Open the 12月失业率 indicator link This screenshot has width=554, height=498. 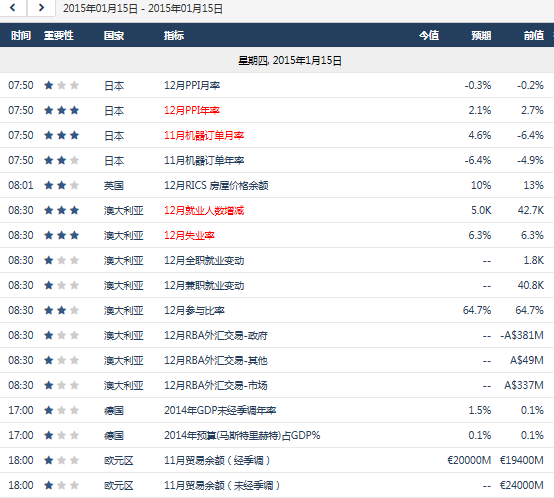click(x=189, y=236)
